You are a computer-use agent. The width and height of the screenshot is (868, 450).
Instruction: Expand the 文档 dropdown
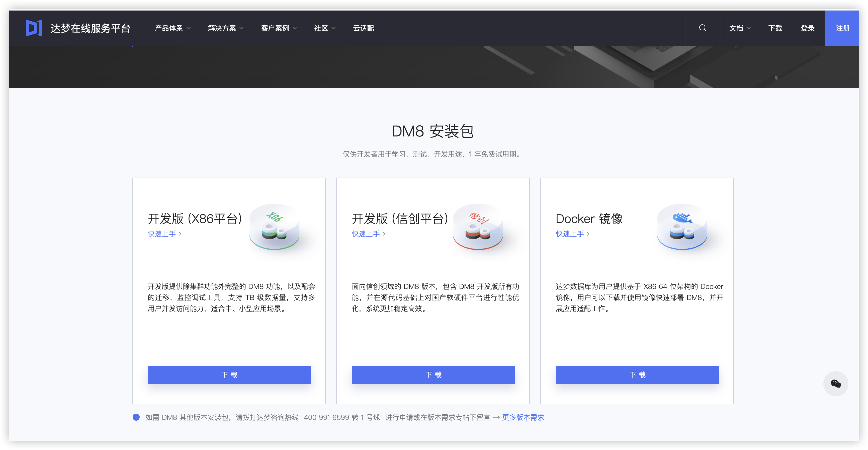pos(740,28)
